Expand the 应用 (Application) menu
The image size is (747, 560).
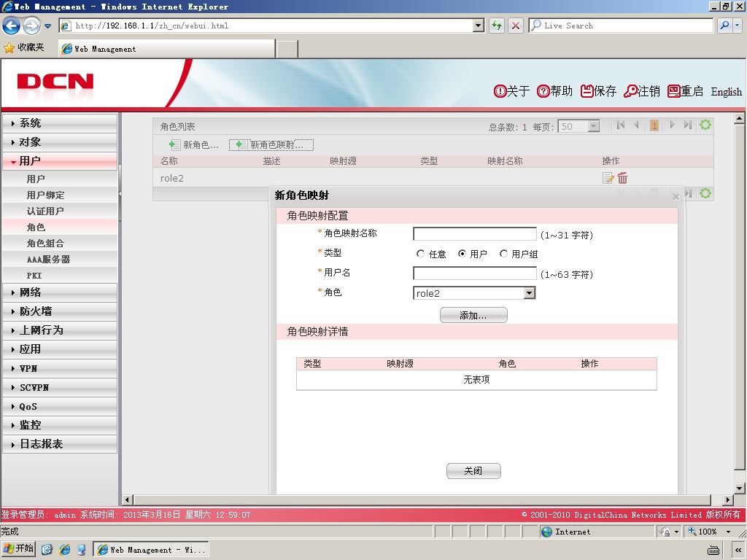point(60,349)
